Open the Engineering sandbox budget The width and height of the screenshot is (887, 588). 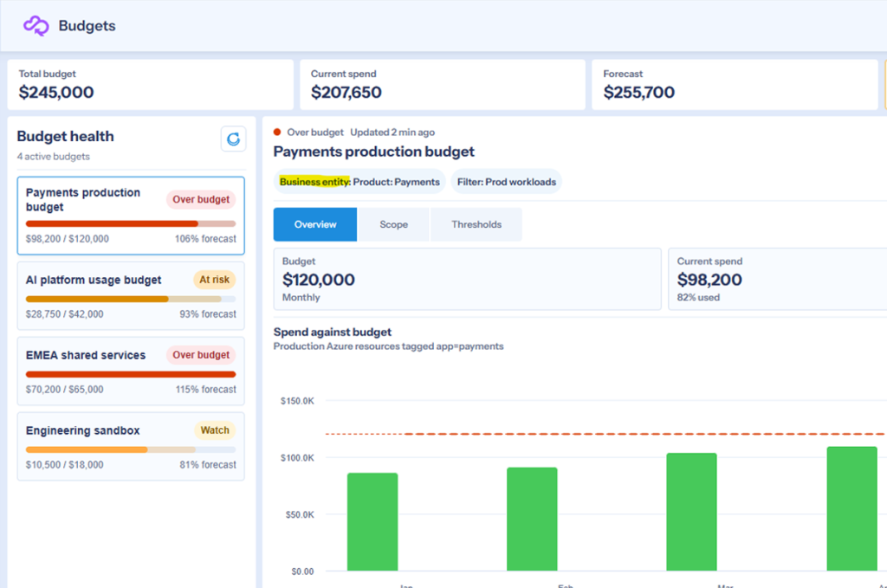point(131,446)
